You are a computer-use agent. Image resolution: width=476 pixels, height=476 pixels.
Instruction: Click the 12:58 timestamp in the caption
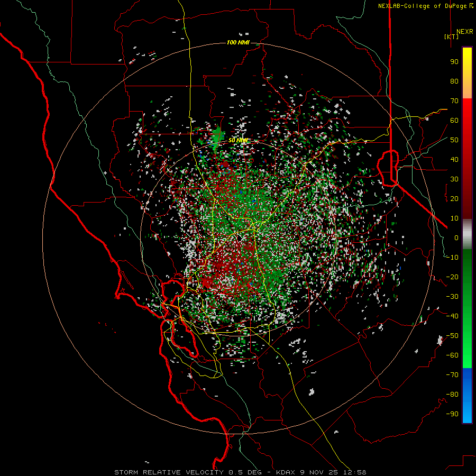pos(354,472)
